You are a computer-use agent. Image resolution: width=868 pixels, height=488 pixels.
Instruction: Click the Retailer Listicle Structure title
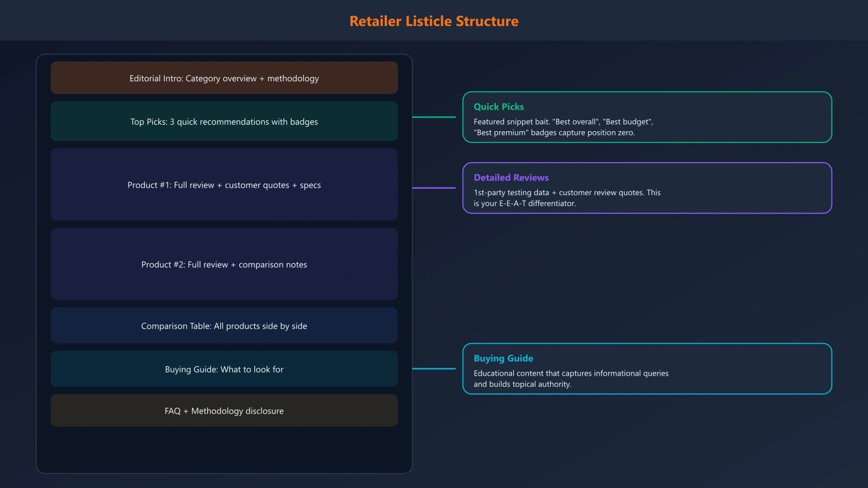[x=434, y=21]
